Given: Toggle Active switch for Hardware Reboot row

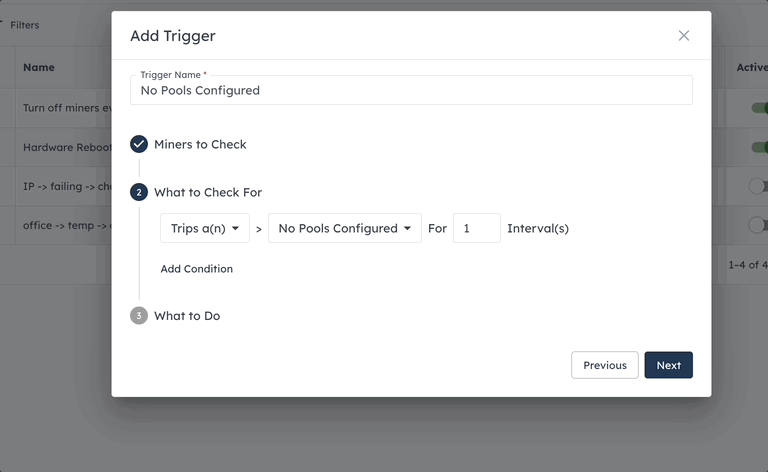Looking at the screenshot, I should pos(760,147).
